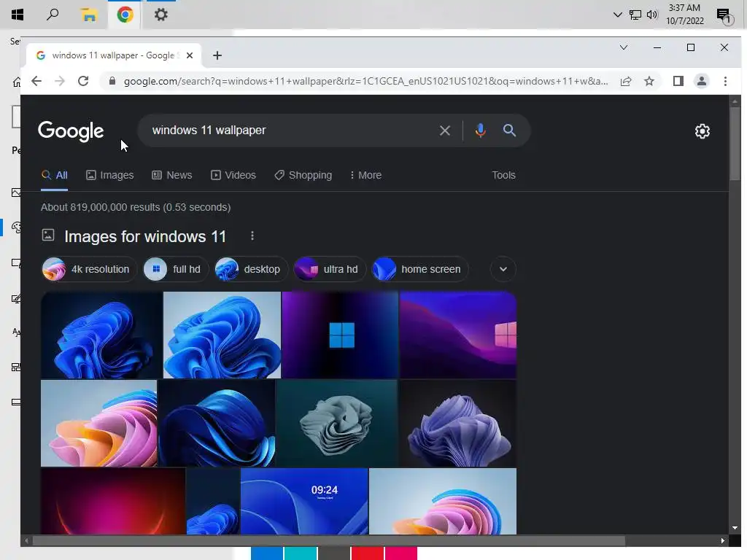The width and height of the screenshot is (747, 560).
Task: Open the Chrome three-dot menu
Action: (x=725, y=82)
